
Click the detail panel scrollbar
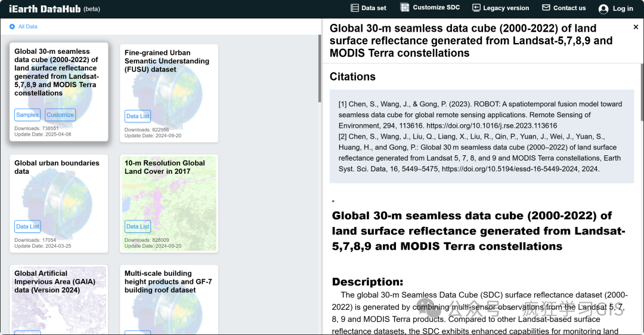(642, 92)
